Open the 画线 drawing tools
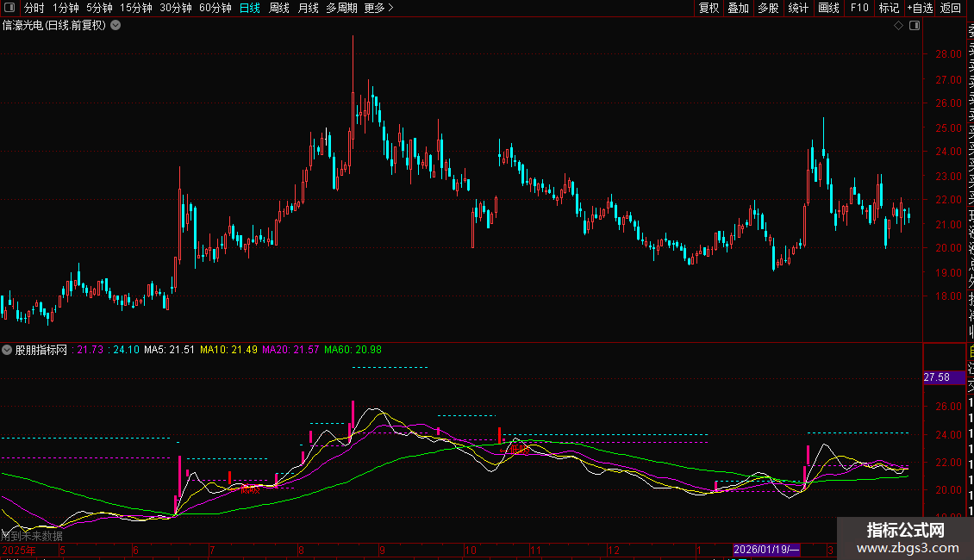This screenshot has width=974, height=560. click(828, 8)
